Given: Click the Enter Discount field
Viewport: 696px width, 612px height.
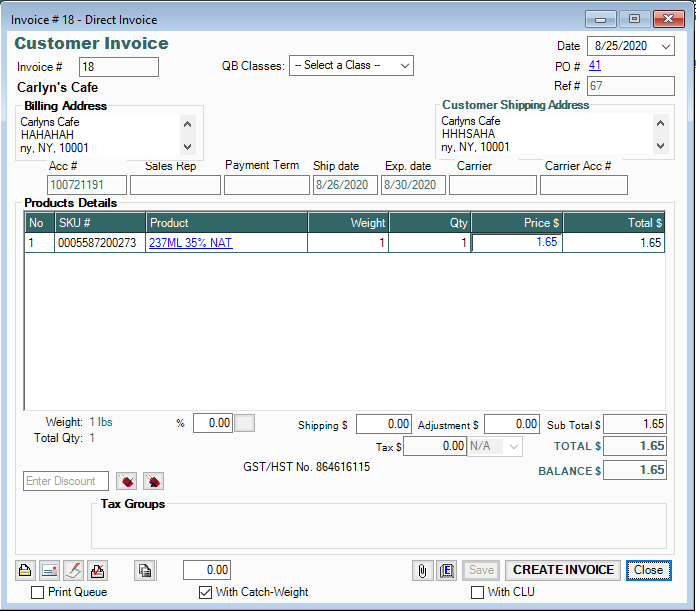Looking at the screenshot, I should 66,481.
